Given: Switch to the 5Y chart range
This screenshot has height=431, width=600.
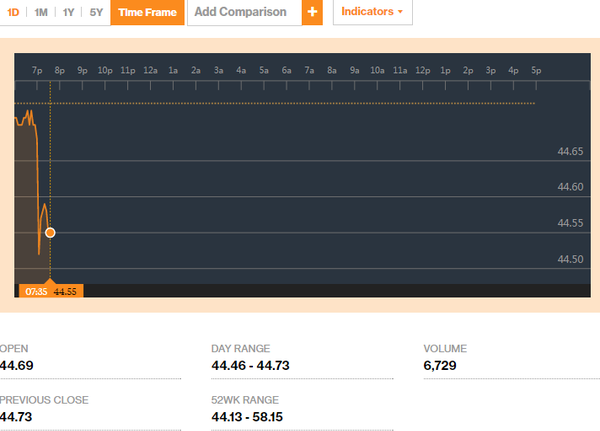Looking at the screenshot, I should 95,13.
